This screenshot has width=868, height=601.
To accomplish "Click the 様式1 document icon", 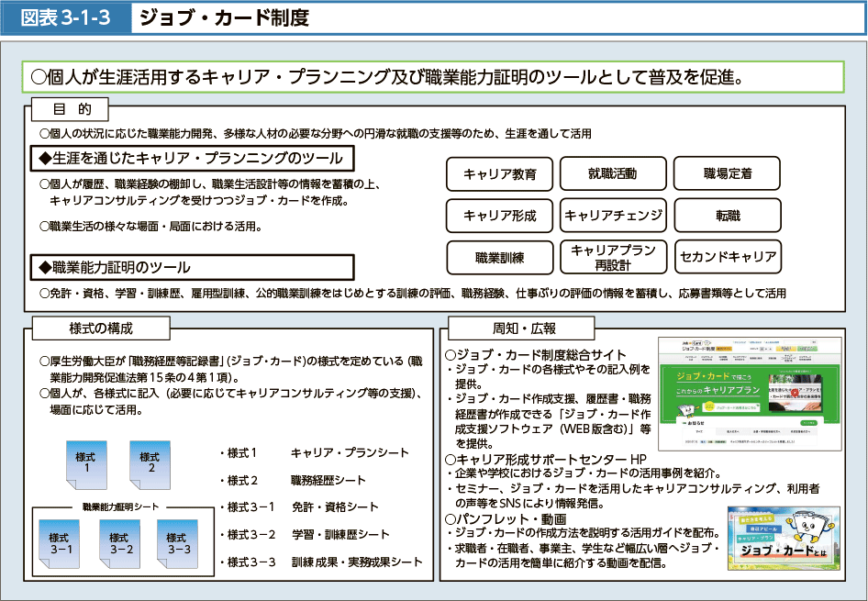I will pos(86,463).
